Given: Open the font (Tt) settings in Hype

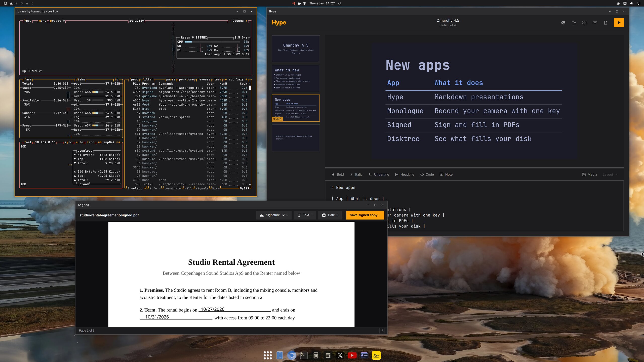Looking at the screenshot, I should coord(574,23).
